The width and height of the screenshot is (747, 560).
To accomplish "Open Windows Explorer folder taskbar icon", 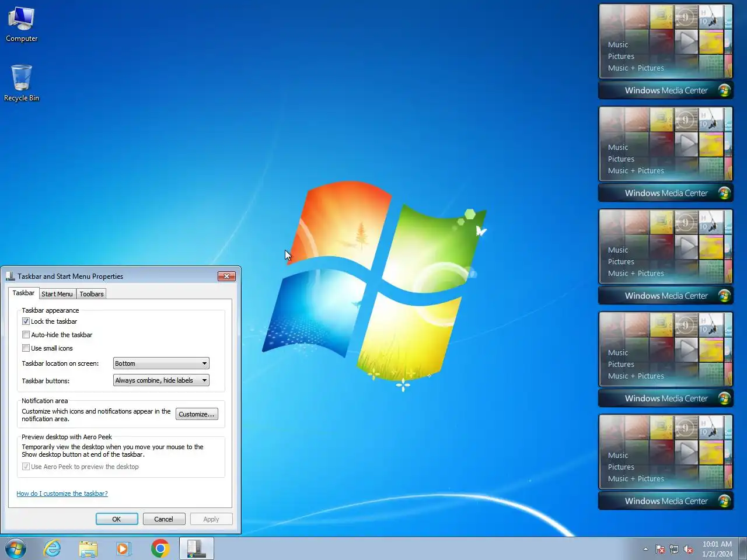I will pos(88,549).
